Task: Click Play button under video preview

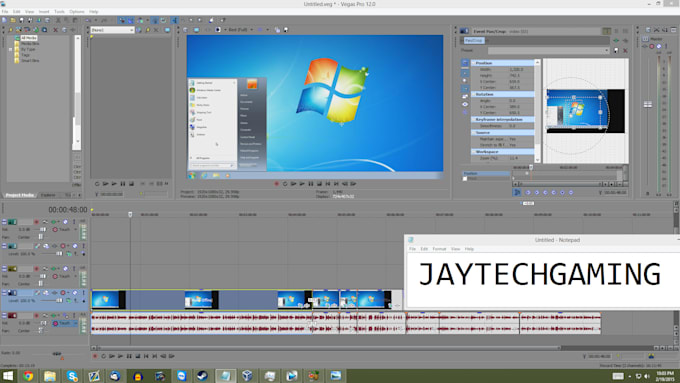Action: pyautogui.click(x=302, y=184)
